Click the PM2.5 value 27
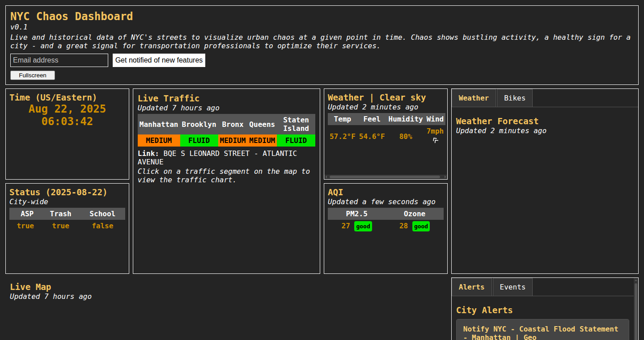 [346, 226]
